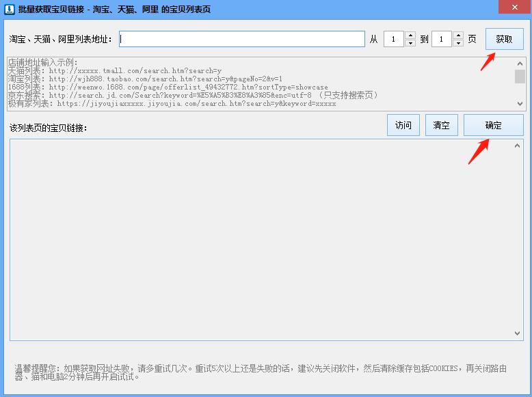Click the scroll down arrow in examples box
Viewport: 532px width, 397px height.
[x=520, y=104]
